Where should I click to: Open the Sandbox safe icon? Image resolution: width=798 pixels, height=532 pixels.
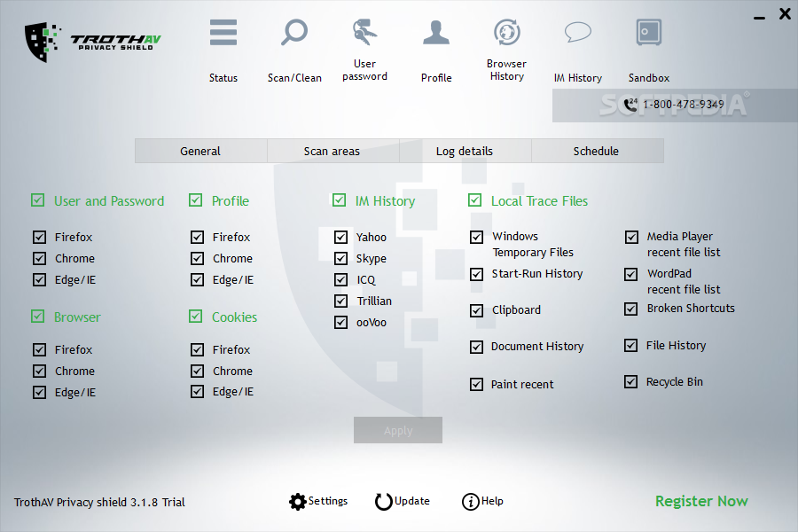pyautogui.click(x=649, y=33)
